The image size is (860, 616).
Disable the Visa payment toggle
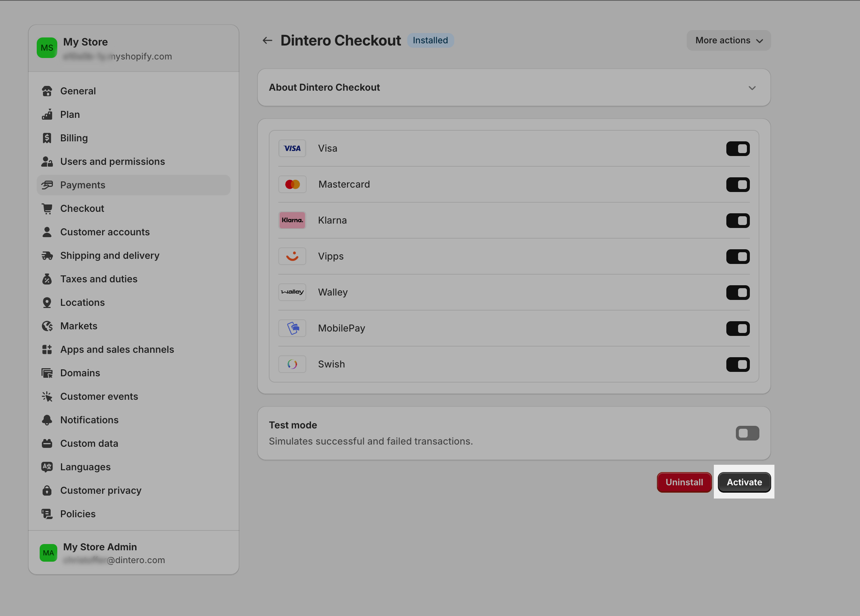(738, 149)
